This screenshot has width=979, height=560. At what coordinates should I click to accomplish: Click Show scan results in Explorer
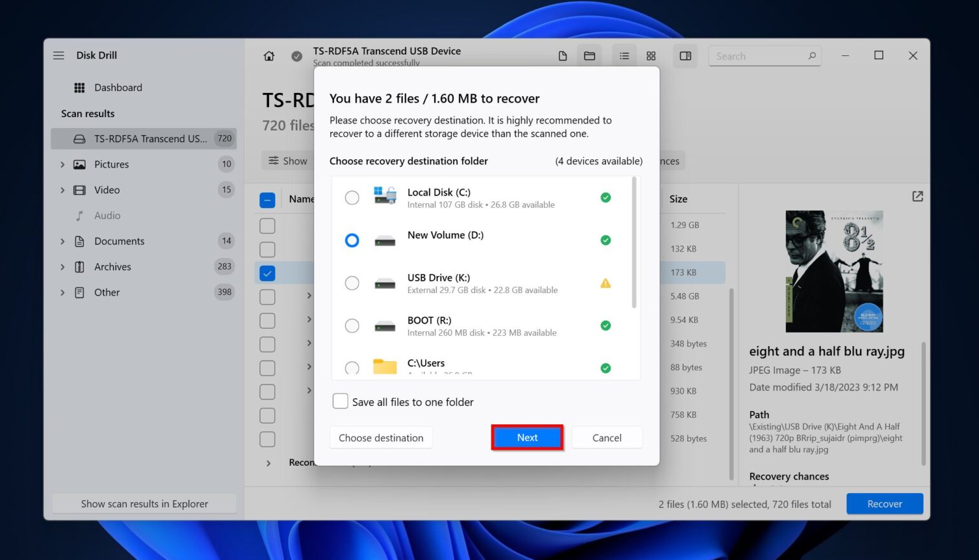click(x=143, y=503)
